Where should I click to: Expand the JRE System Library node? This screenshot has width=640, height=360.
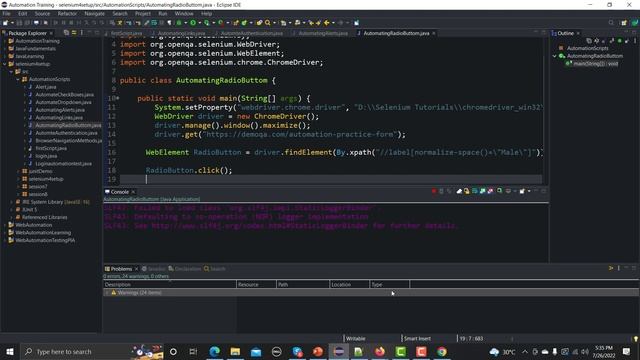click(x=12, y=202)
